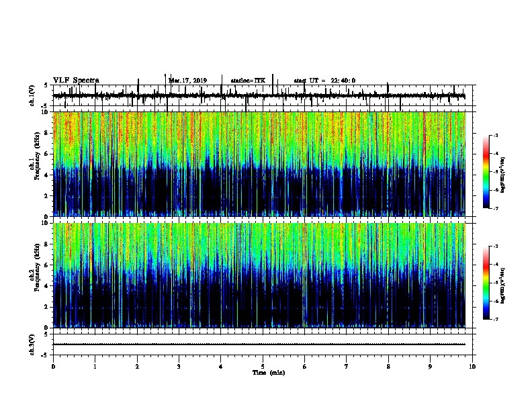Click inside the ch.1 spectrogram plot

259,164
